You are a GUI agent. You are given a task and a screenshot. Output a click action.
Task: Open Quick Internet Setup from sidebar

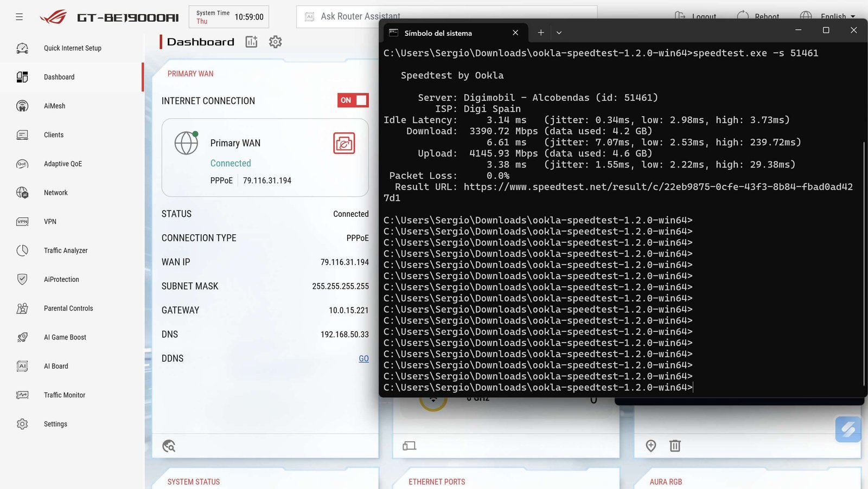point(72,48)
